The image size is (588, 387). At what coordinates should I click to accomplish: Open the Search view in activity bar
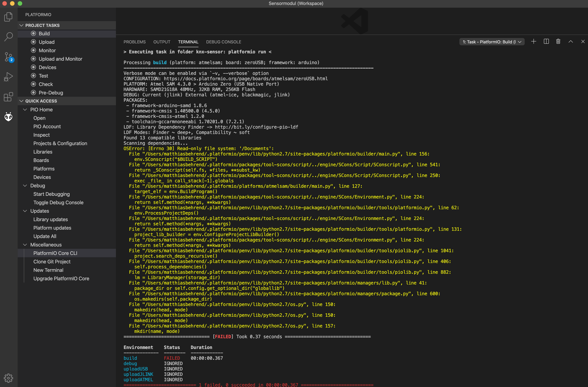pyautogui.click(x=8, y=37)
